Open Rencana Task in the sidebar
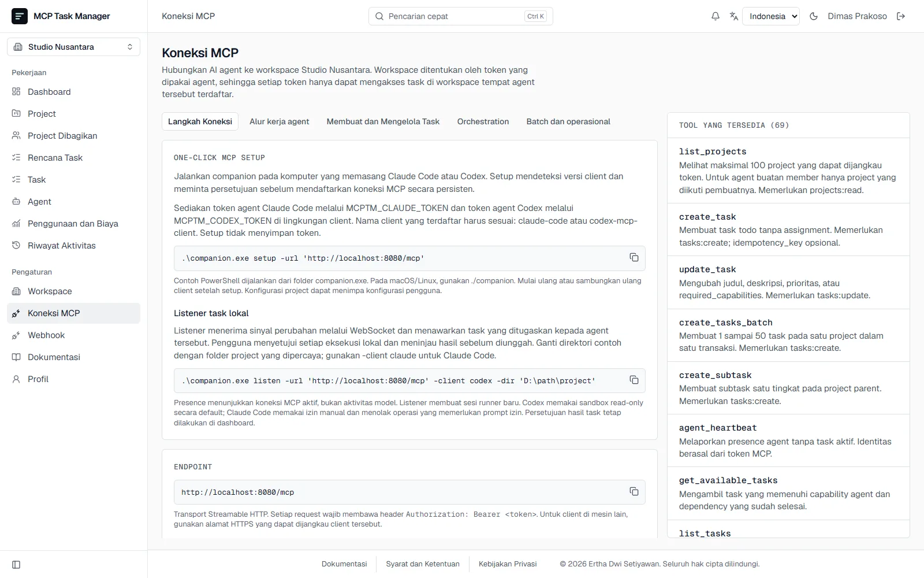Screen dimensions: 924x578 click(x=73, y=158)
